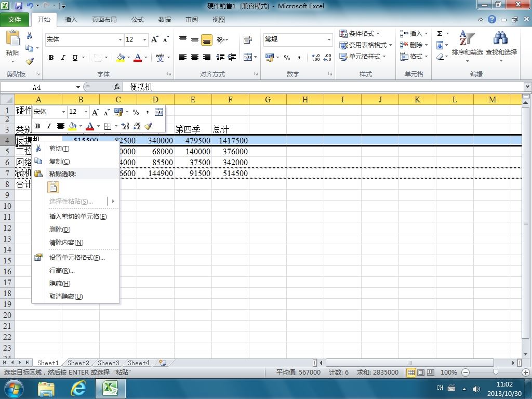Increase indent in the ribbon alignment group
The image size is (532, 399).
click(x=232, y=57)
